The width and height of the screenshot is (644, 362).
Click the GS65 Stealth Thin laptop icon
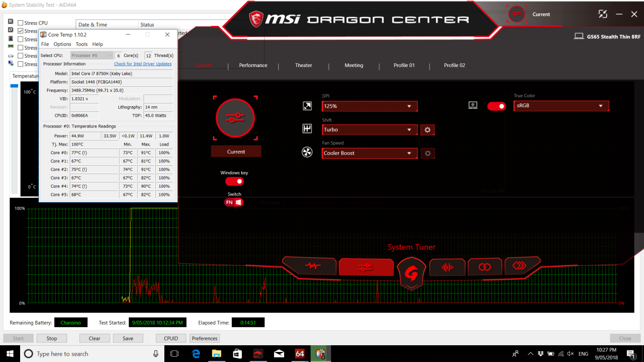click(x=579, y=36)
